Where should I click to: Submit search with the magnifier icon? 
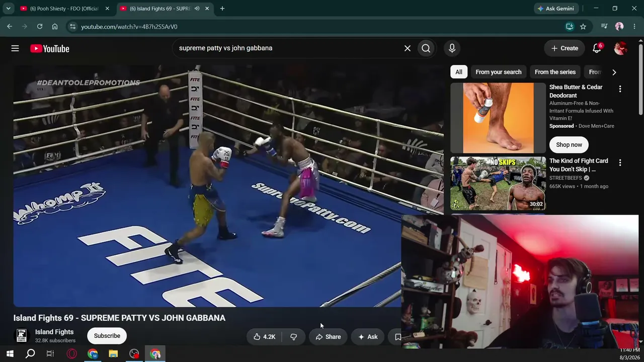(426, 48)
